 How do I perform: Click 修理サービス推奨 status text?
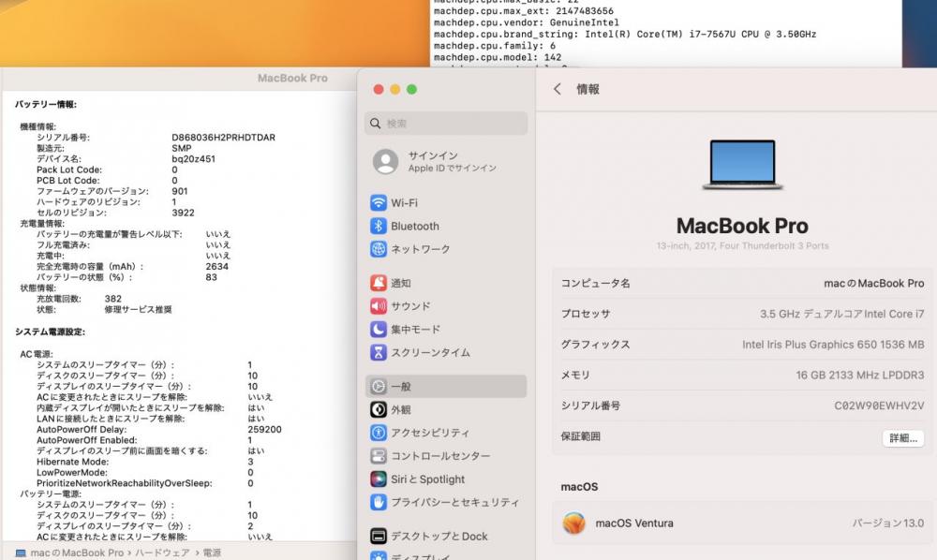138,309
